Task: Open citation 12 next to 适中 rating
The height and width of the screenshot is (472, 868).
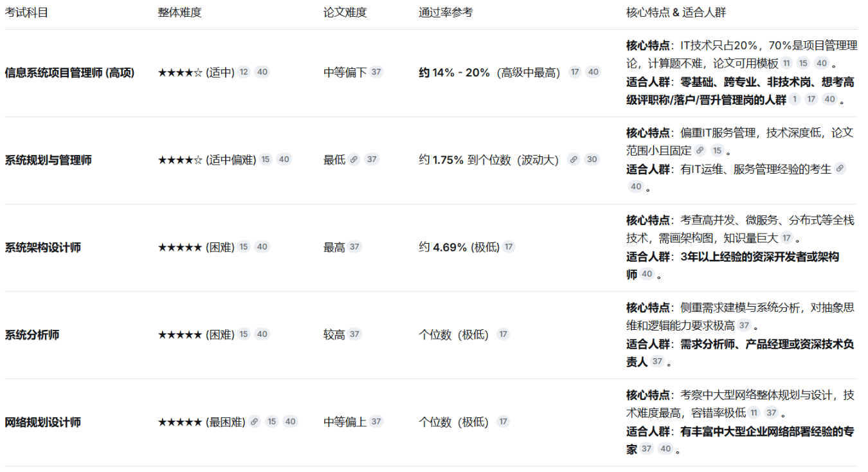Action: (x=244, y=72)
